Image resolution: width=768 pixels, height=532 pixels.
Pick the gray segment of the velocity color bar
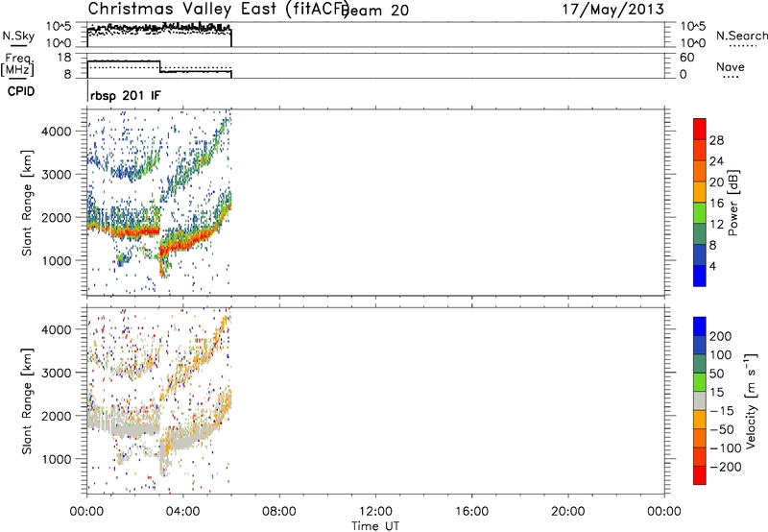(x=700, y=401)
